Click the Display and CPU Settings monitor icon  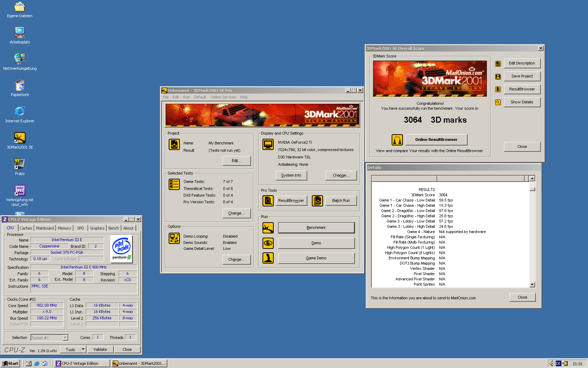[268, 144]
